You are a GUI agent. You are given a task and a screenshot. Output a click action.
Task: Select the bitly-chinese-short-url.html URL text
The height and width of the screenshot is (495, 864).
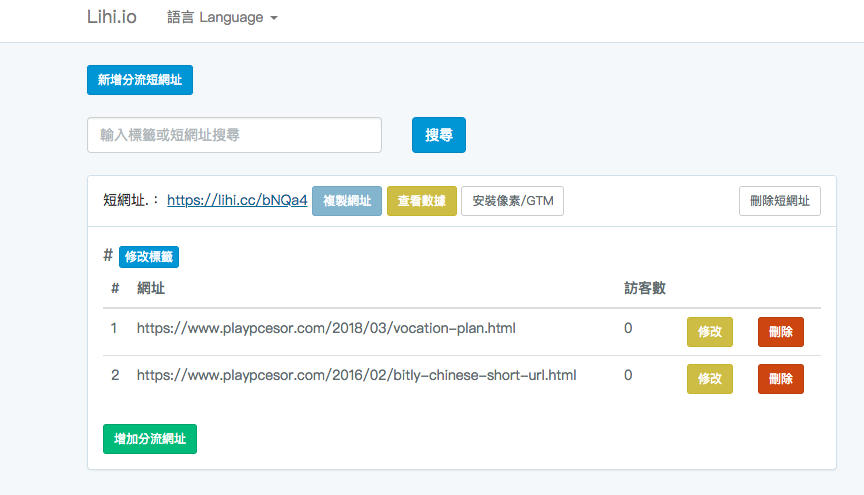click(356, 376)
